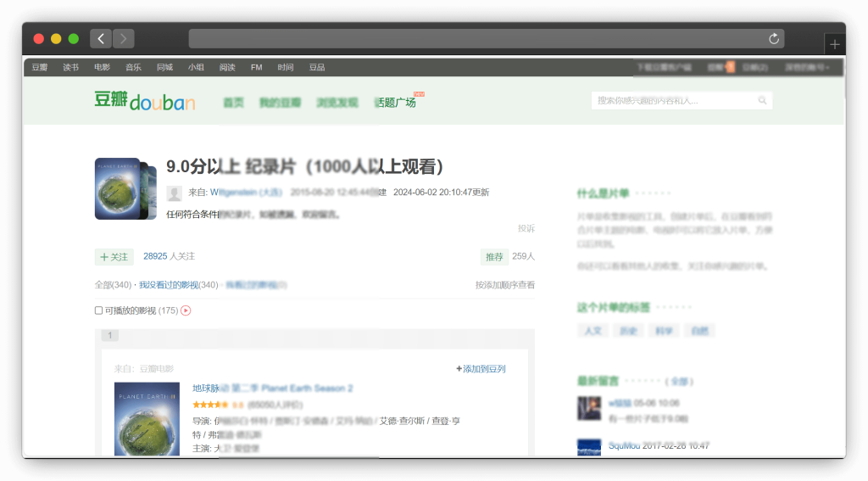Open 地球脉动 第二季 Planet Earth Season 2 title
Image resolution: width=868 pixels, height=481 pixels.
272,388
